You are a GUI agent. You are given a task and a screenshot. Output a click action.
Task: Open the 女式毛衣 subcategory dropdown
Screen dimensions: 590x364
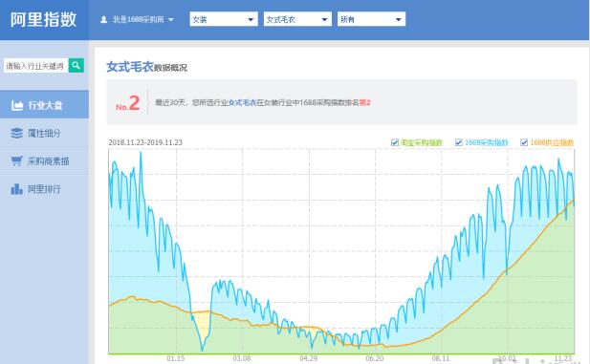pos(297,19)
